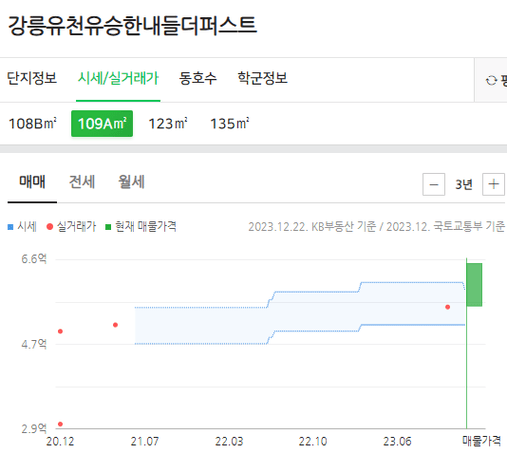Choose the 108B㎡ area type
The height and width of the screenshot is (475, 507).
pos(33,124)
